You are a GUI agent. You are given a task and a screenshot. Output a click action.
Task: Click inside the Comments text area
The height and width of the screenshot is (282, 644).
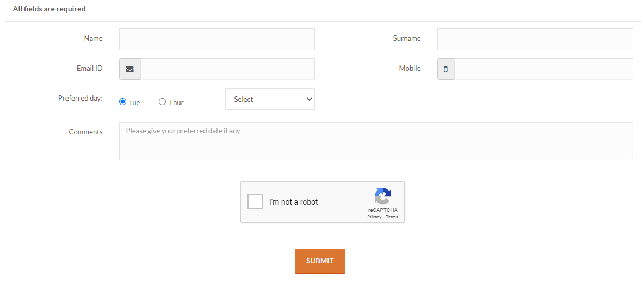coord(376,141)
